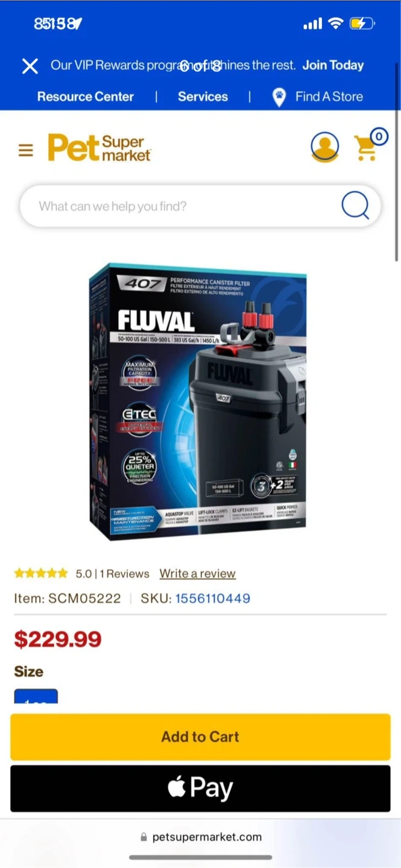Click the search field placeholder text
The width and height of the screenshot is (401, 868).
tap(113, 206)
